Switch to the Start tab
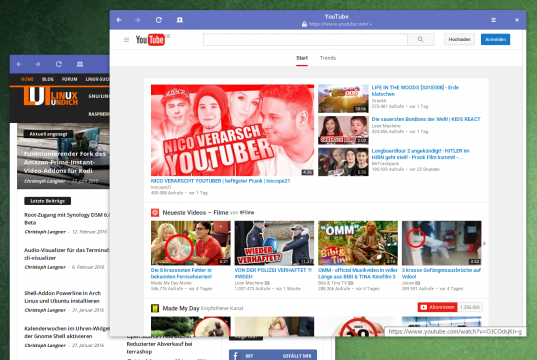 point(302,58)
